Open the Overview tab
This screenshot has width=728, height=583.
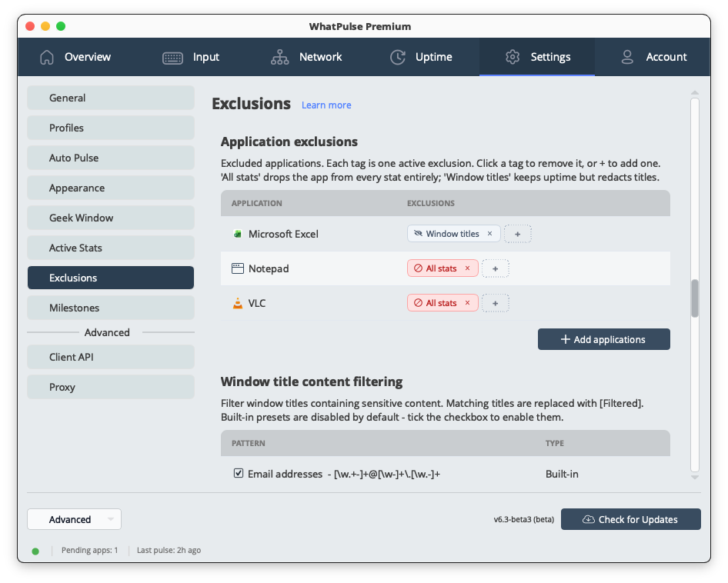(75, 57)
